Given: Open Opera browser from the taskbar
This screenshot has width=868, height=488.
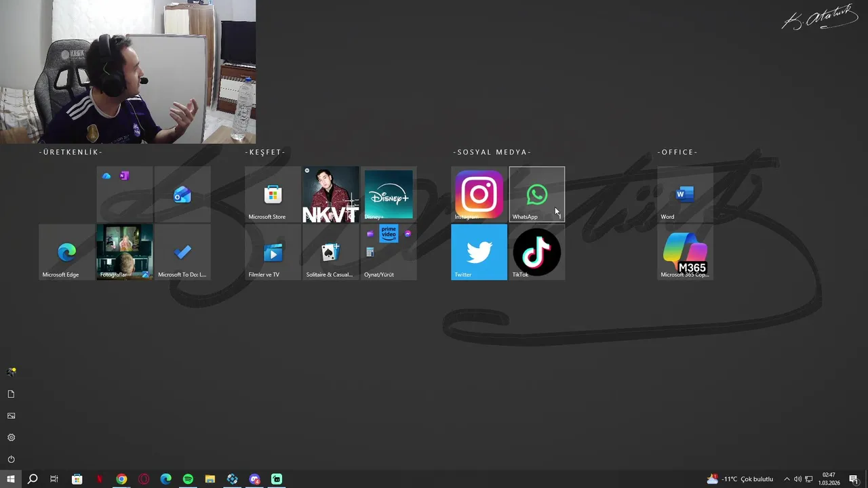Looking at the screenshot, I should point(144,479).
